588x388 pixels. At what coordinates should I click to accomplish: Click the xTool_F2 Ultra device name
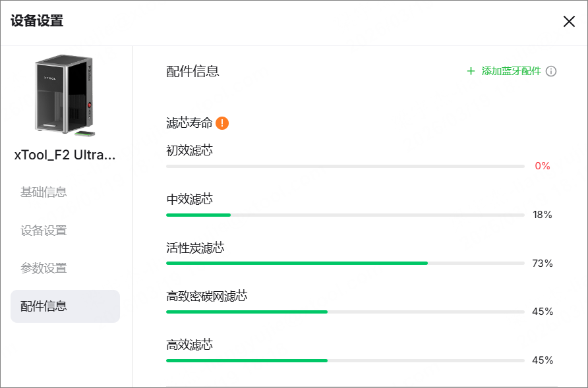coord(65,155)
